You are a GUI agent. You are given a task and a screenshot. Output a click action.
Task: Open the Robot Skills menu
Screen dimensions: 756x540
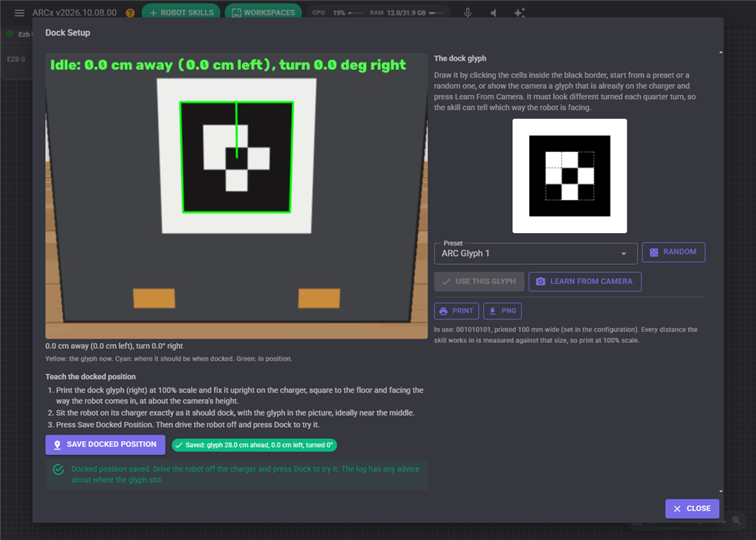[182, 13]
